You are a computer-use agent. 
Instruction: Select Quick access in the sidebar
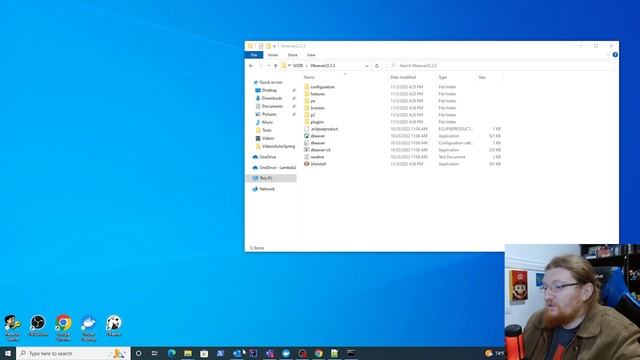(268, 82)
